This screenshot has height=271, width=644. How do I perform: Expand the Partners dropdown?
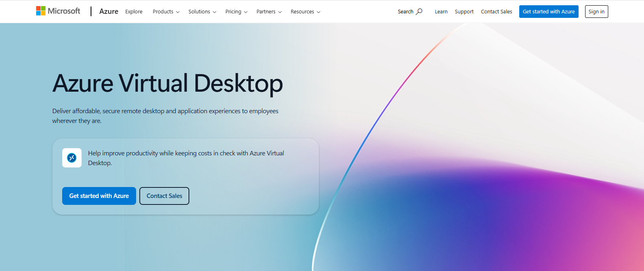pos(269,11)
